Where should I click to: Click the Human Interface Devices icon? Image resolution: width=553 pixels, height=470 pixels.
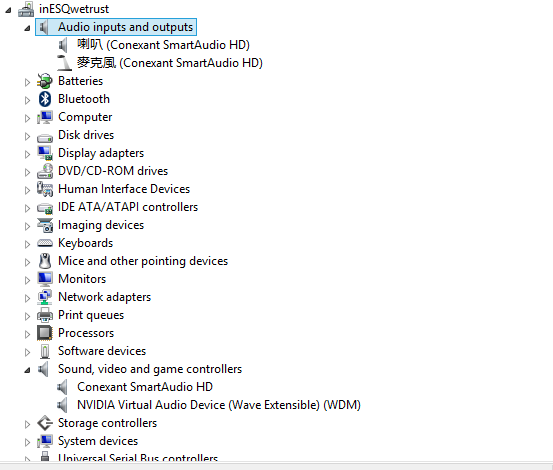click(x=45, y=189)
